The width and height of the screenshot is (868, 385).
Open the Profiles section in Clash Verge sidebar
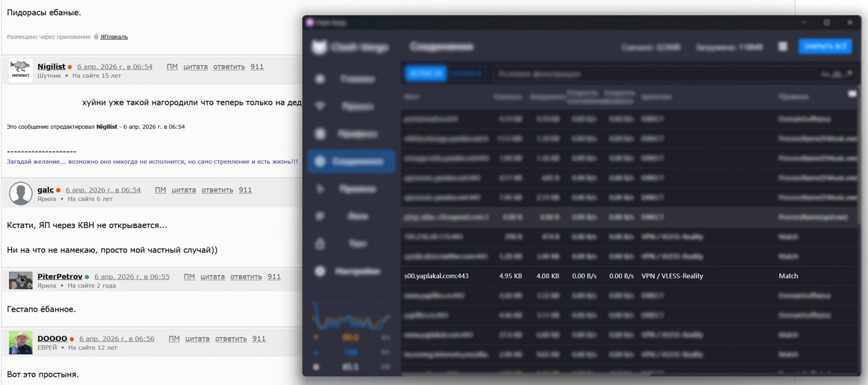(x=352, y=134)
